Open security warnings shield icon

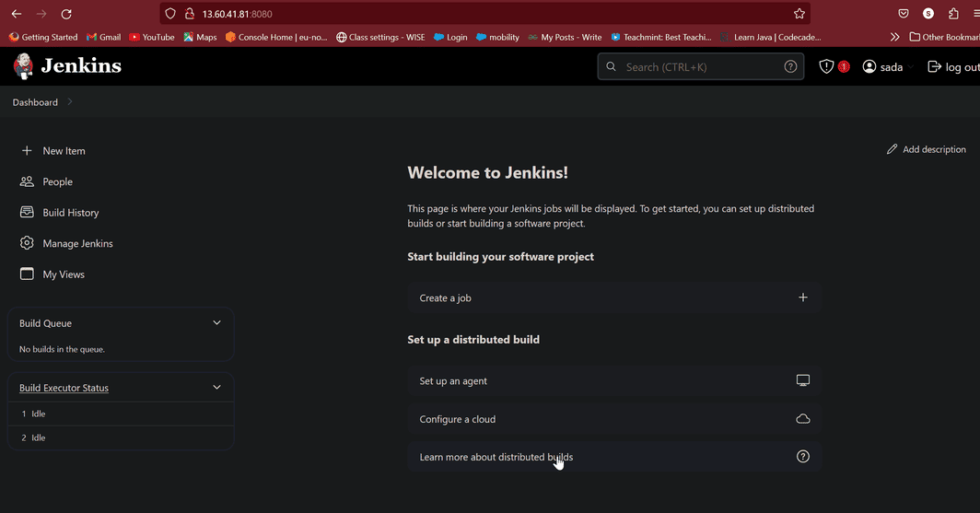coord(826,66)
